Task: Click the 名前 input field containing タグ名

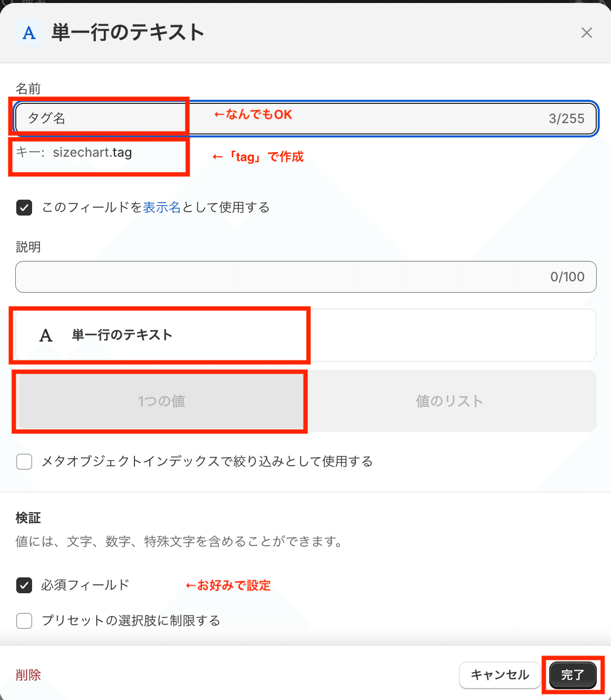Action: (305, 119)
